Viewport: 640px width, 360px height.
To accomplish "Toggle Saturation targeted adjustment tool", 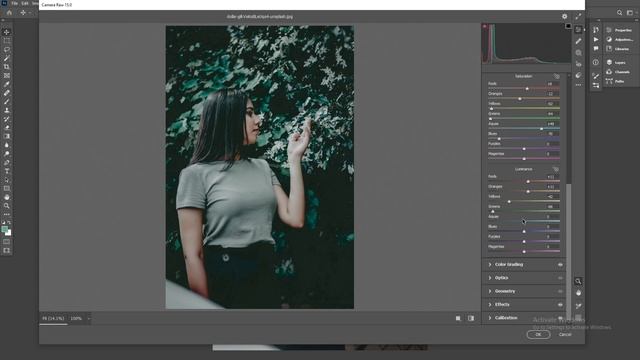I will [557, 76].
